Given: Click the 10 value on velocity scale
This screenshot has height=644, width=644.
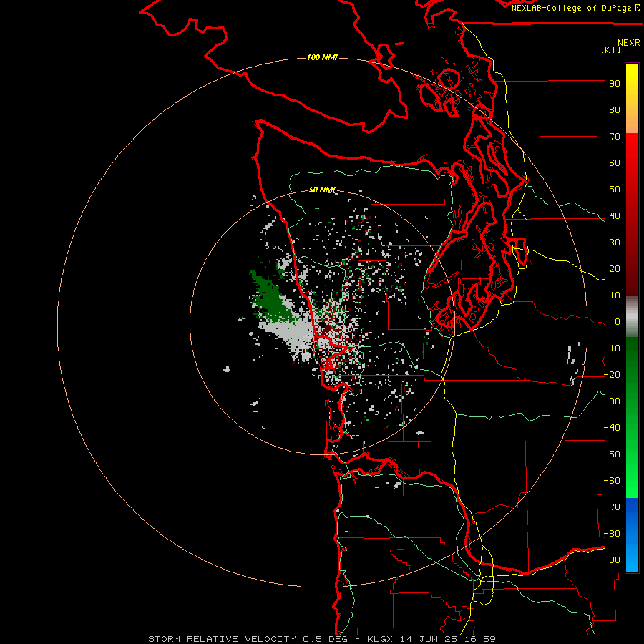Looking at the screenshot, I should pyautogui.click(x=615, y=296).
